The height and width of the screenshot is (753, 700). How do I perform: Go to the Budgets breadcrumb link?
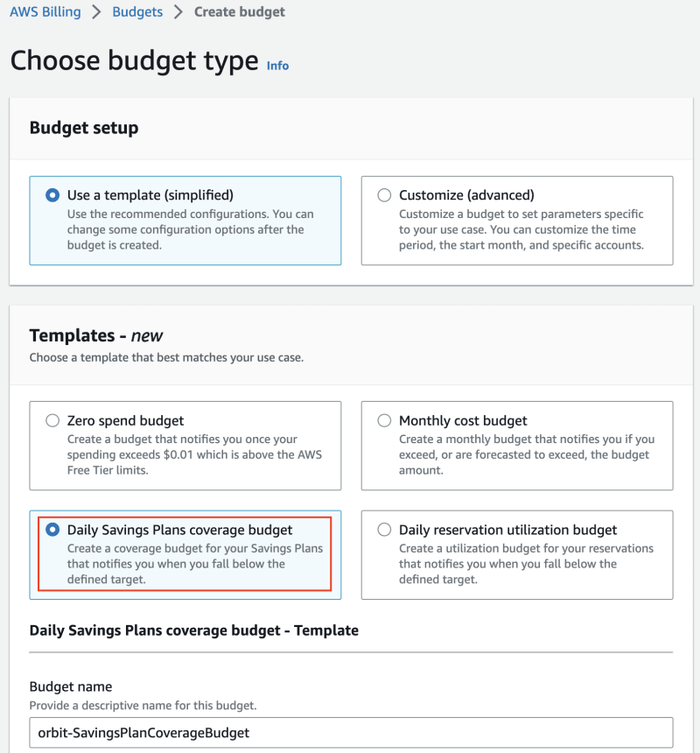click(137, 11)
